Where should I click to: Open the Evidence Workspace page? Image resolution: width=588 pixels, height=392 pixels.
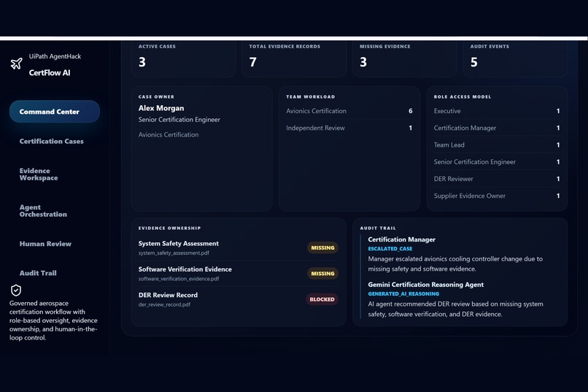coord(39,174)
